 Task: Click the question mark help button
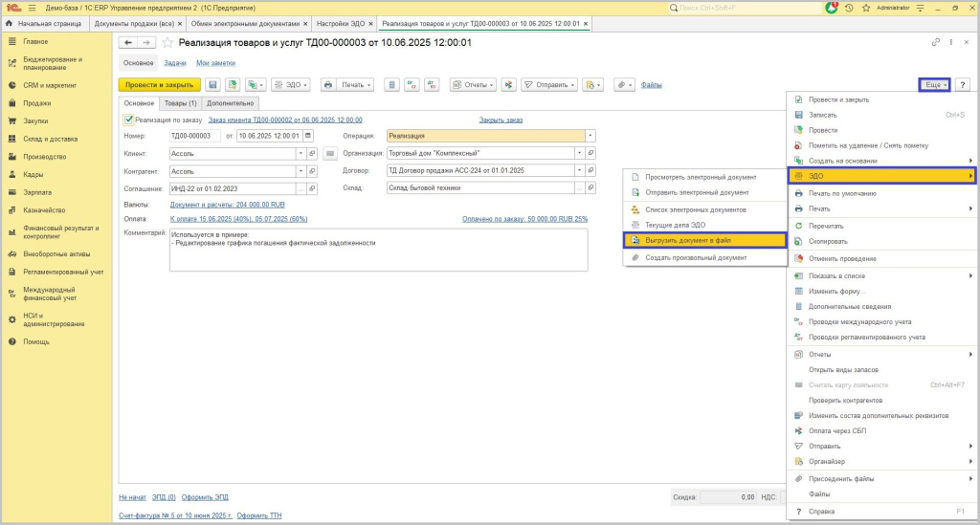(962, 85)
